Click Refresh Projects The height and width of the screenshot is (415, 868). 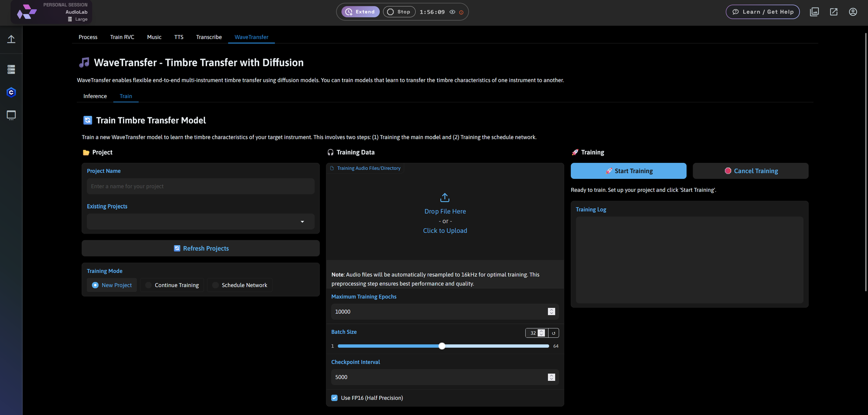201,248
